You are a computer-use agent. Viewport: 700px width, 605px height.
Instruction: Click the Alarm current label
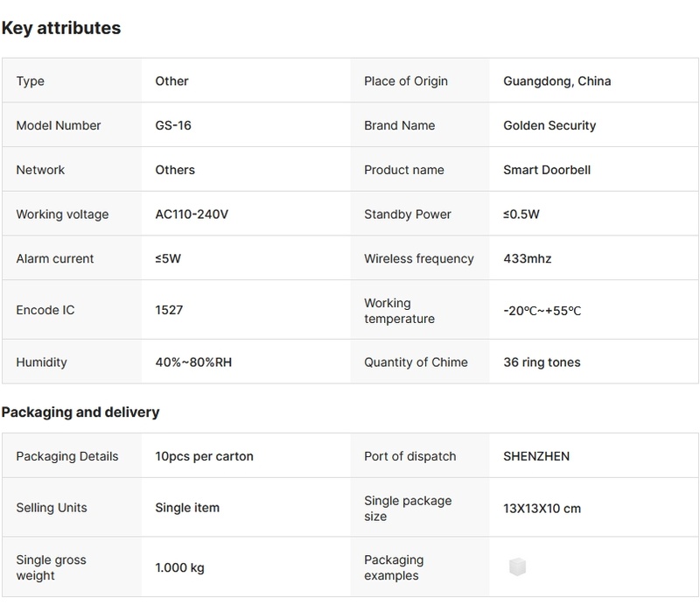pos(55,258)
